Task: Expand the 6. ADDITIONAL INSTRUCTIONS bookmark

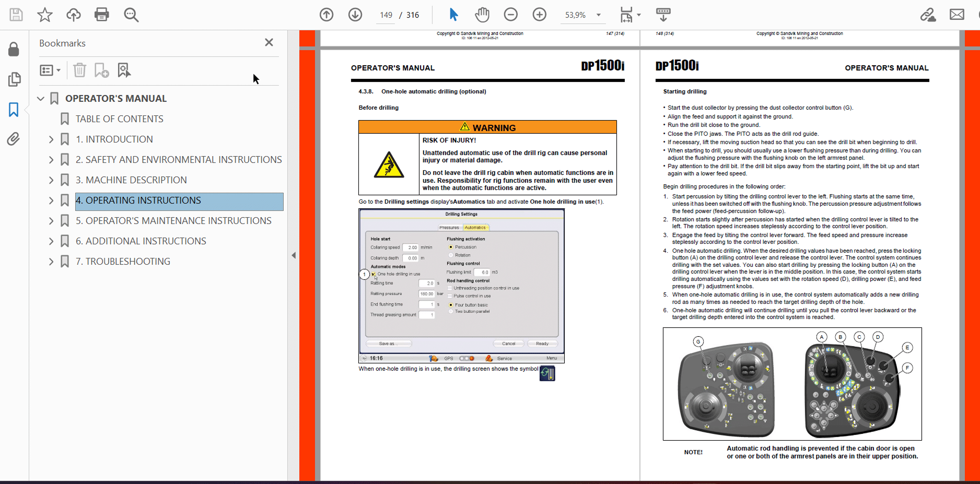Action: [51, 241]
